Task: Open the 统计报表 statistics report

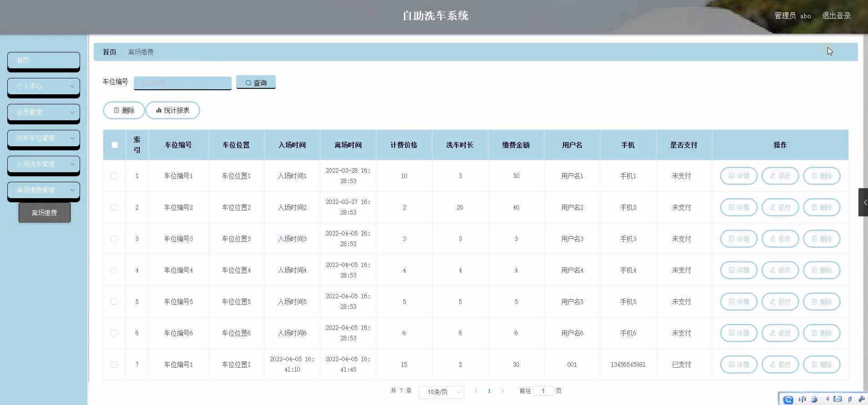Action: coord(173,110)
